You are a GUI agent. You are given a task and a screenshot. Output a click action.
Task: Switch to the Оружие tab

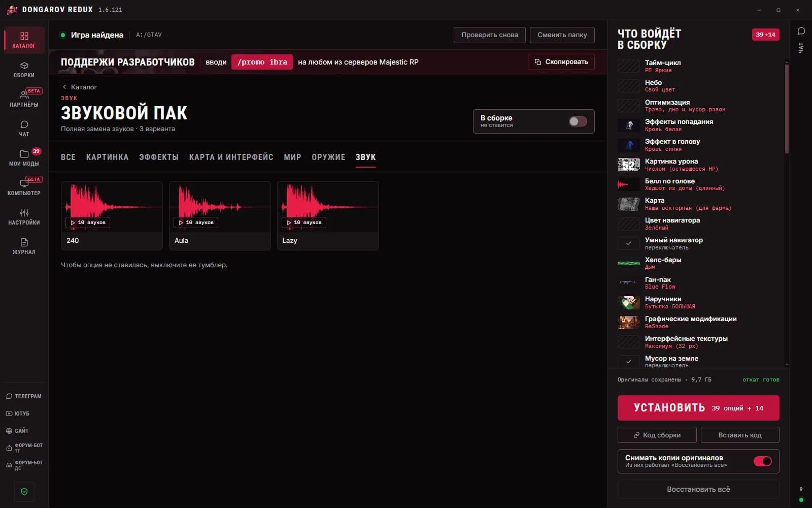pos(328,157)
